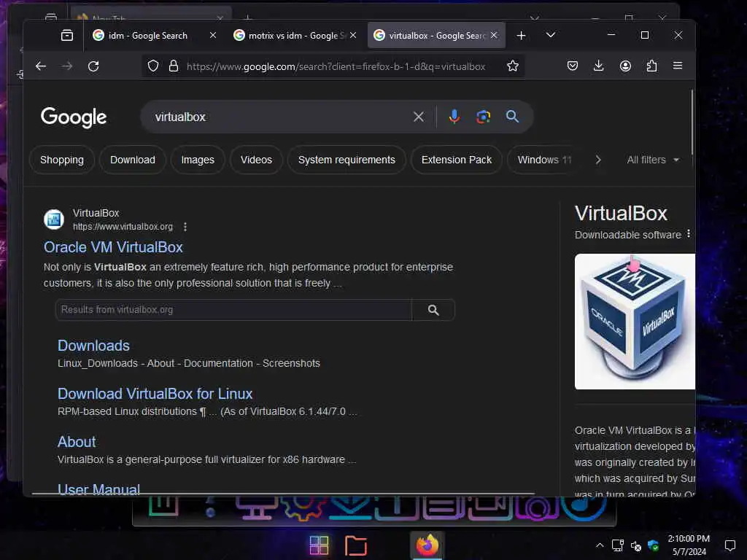Open the Firefox View icon
Screen dimensions: 747x560
tap(67, 35)
